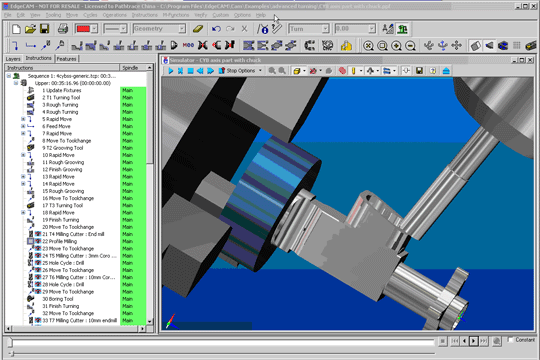
Task: Collapse the Sequence 1 tree node
Action: point(9,76)
